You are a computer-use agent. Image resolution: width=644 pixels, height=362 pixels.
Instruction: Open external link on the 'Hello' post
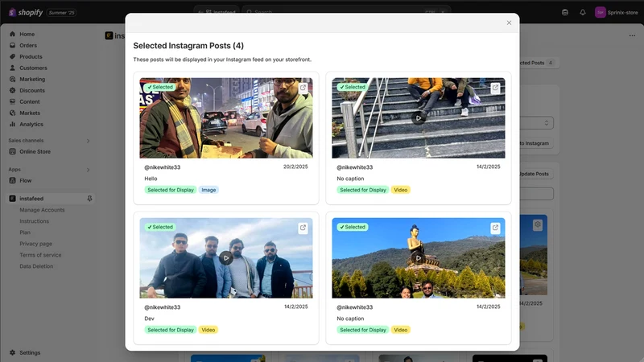[x=303, y=88]
